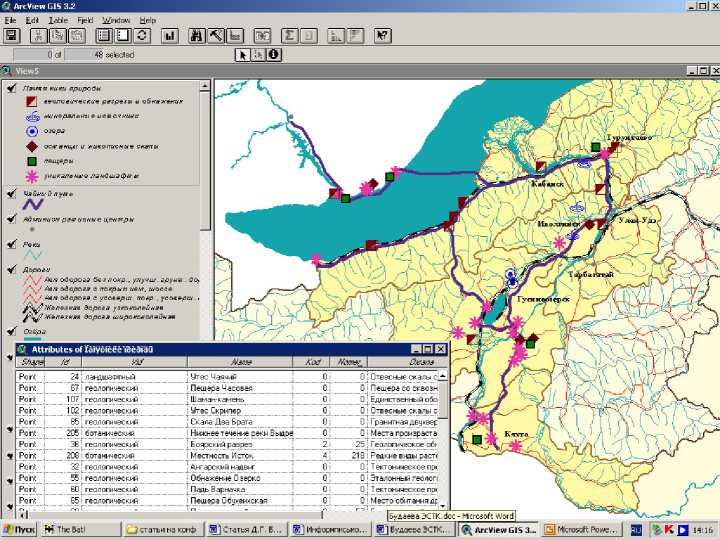
Task: Click the Name column header in table
Action: click(240, 362)
